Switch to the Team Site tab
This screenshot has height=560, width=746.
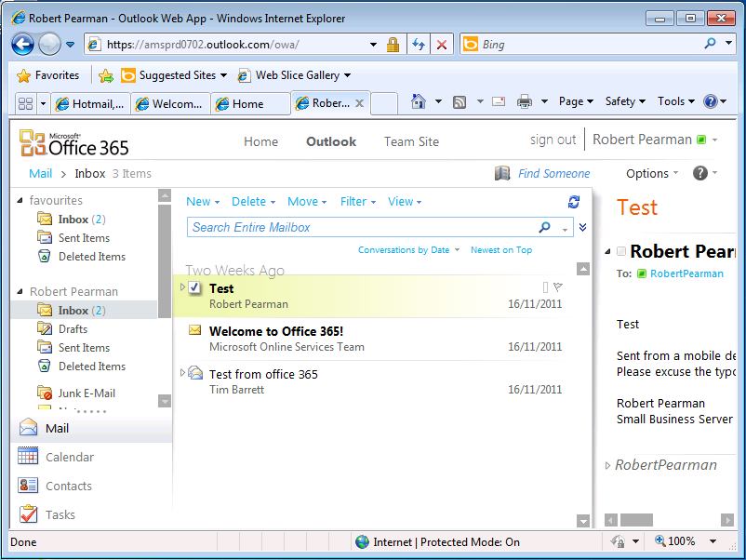pyautogui.click(x=411, y=141)
